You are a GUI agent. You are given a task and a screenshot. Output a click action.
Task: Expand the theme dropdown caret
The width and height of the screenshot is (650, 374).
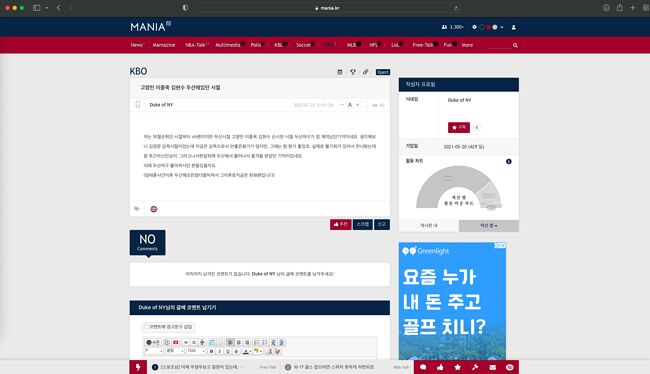[502, 27]
